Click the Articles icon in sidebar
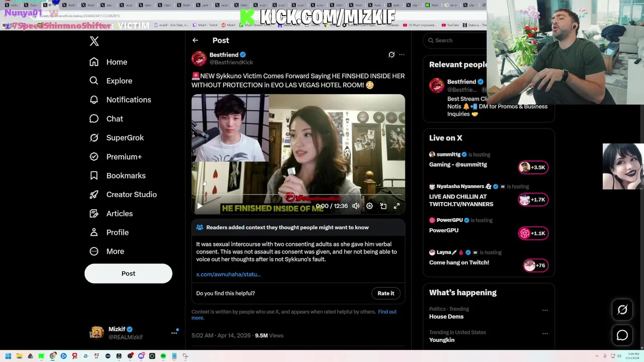 pyautogui.click(x=94, y=214)
